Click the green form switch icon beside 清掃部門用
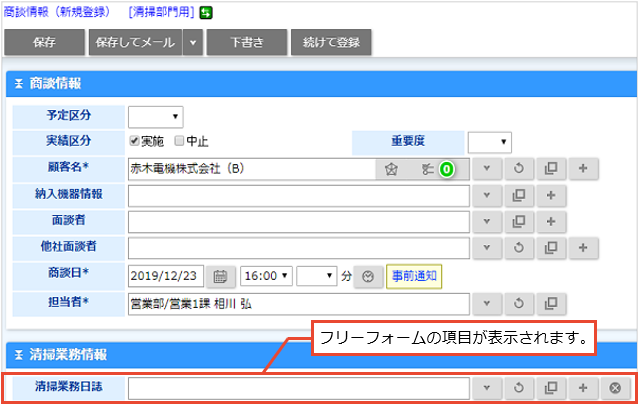 point(206,13)
